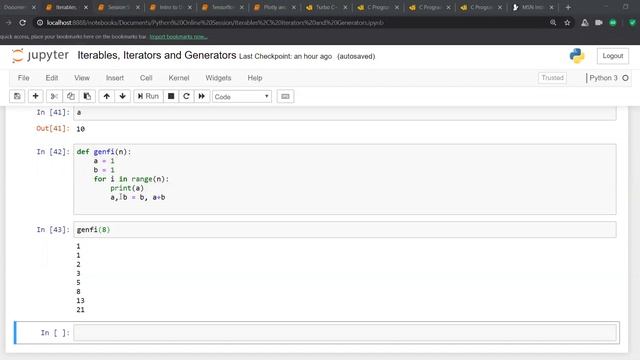Reload the page in browser
The height and width of the screenshot is (360, 640).
[22, 23]
